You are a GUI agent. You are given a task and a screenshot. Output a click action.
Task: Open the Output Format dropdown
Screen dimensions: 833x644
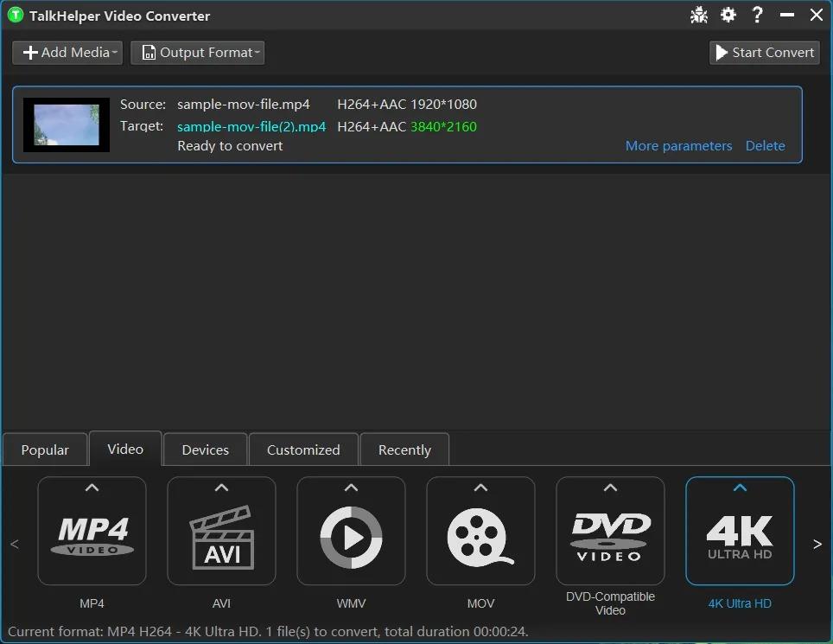(198, 53)
